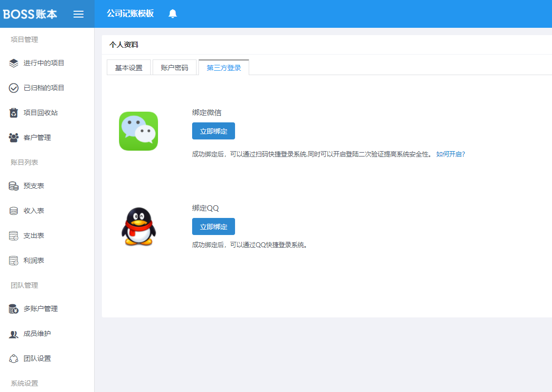Click the 支出表 database icon
This screenshot has height=392, width=552.
click(x=14, y=236)
